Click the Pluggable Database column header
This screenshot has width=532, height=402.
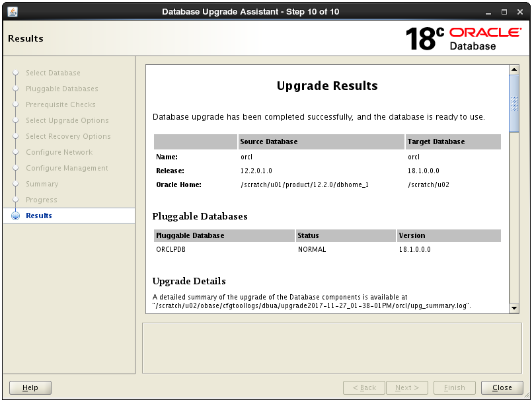pyautogui.click(x=224, y=235)
